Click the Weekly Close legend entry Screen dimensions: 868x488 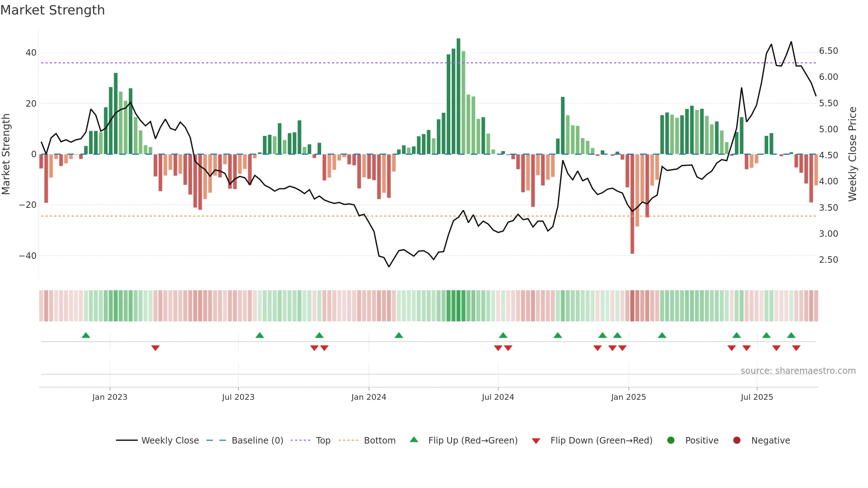click(x=157, y=440)
